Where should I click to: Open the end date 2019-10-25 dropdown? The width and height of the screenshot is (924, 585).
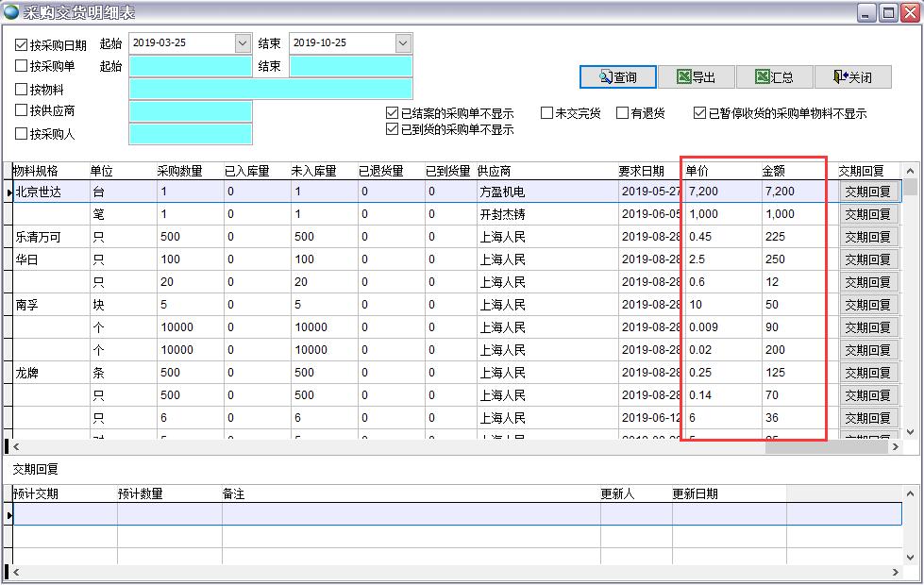pyautogui.click(x=403, y=42)
